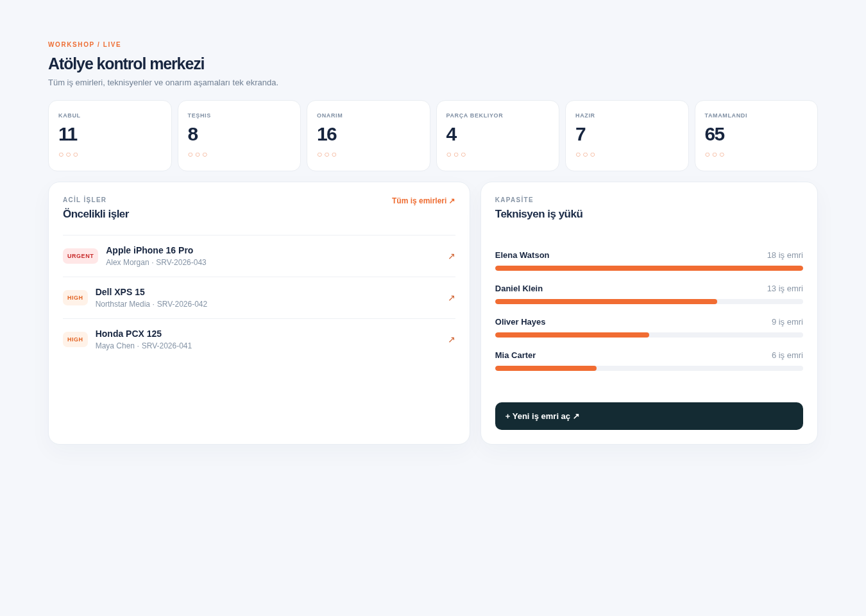Click Elena Watson's workload progress bar
Image resolution: width=866 pixels, height=616 pixels.
pyautogui.click(x=649, y=268)
